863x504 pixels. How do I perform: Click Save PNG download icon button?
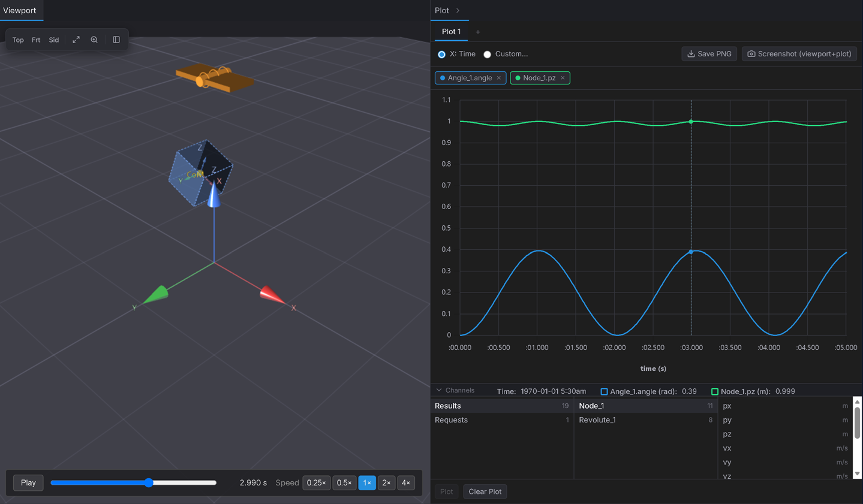(x=709, y=54)
